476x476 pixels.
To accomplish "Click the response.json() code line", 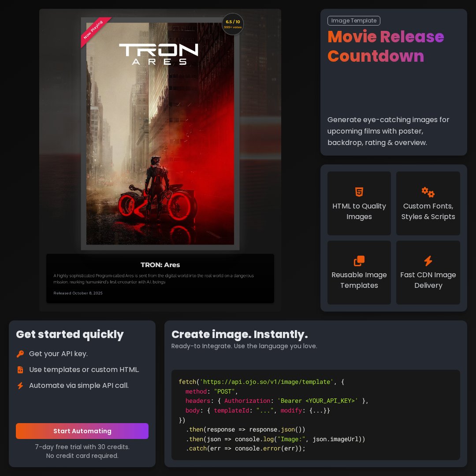I will [245, 430].
